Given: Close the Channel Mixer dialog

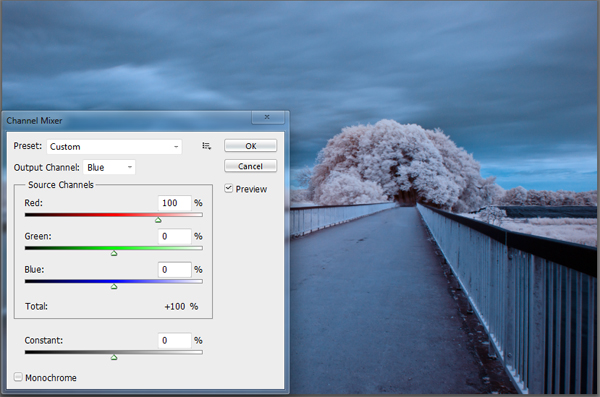Looking at the screenshot, I should pos(267,117).
